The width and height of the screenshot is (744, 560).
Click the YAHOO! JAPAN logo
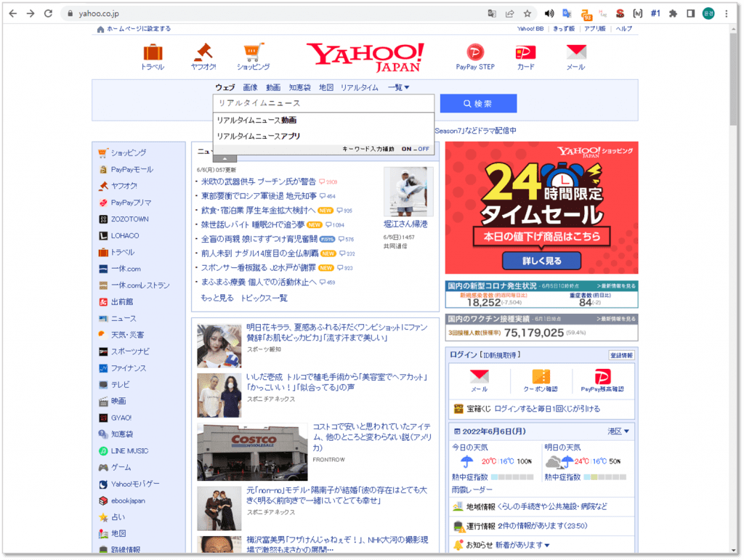click(x=365, y=57)
